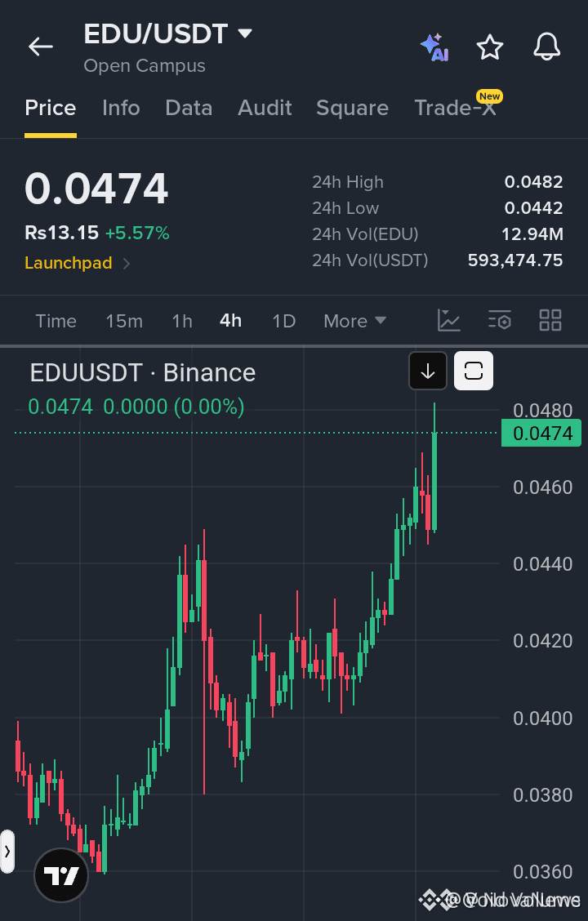This screenshot has width=588, height=921.
Task: Open the Trade-X tab
Action: point(455,108)
